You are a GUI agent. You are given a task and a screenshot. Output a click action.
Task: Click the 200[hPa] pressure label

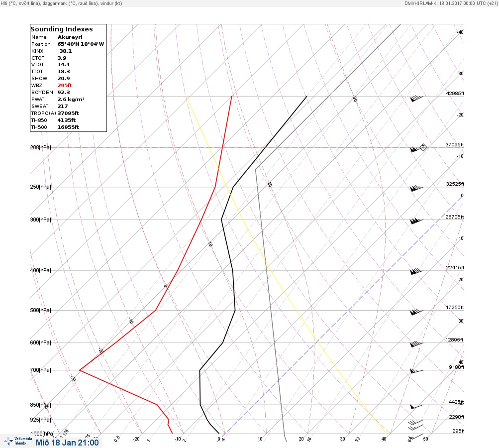(x=40, y=147)
